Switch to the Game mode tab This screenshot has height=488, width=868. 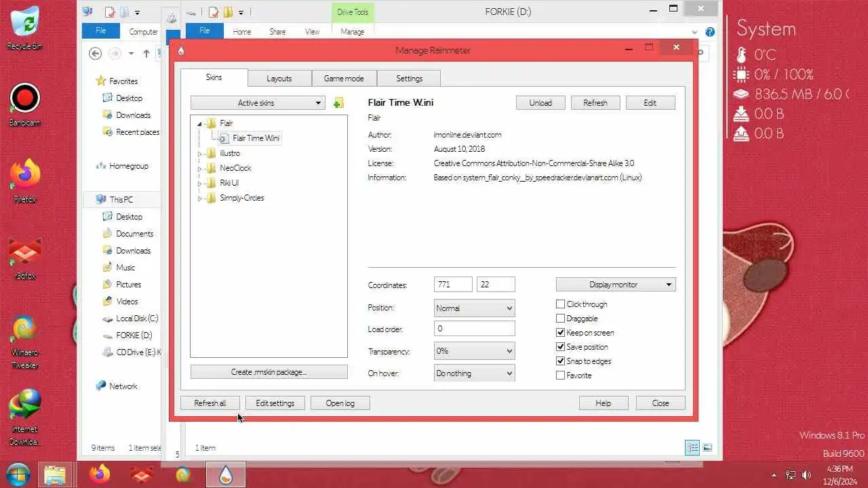click(x=344, y=79)
